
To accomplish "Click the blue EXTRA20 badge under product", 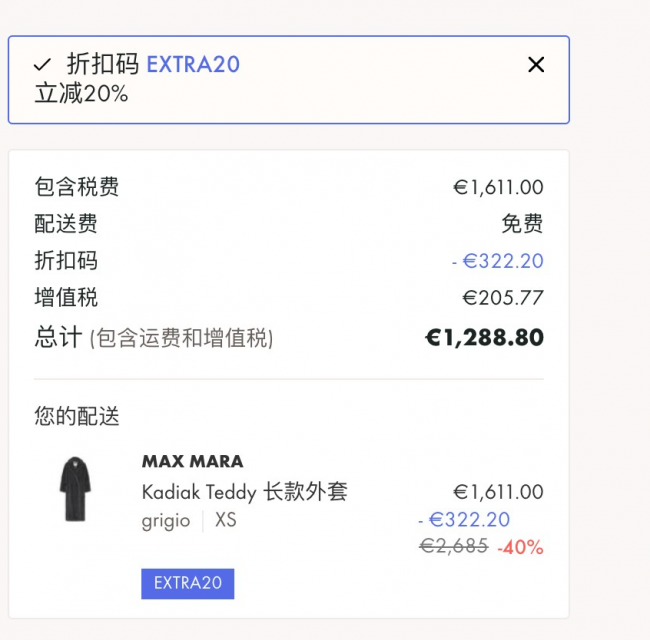I will click(188, 584).
